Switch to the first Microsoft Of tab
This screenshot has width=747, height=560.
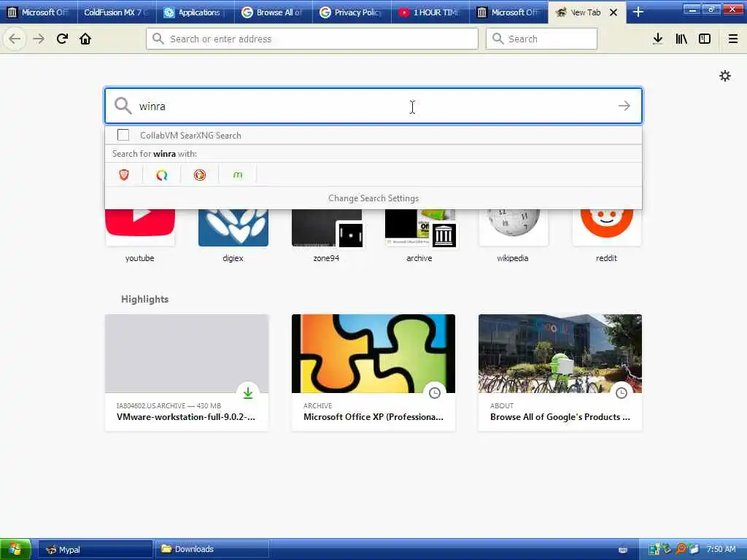(39, 12)
